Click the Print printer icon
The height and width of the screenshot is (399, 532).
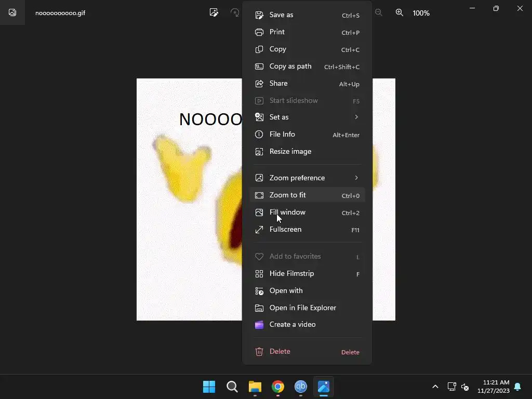point(259,32)
